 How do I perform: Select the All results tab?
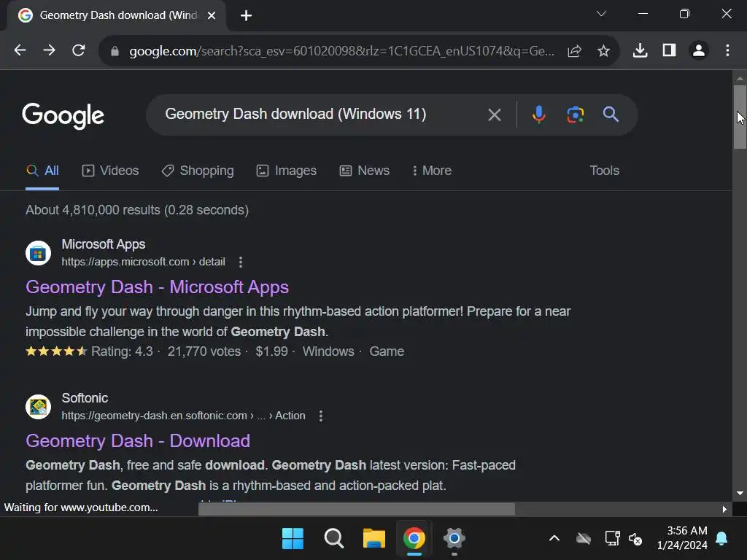(42, 171)
